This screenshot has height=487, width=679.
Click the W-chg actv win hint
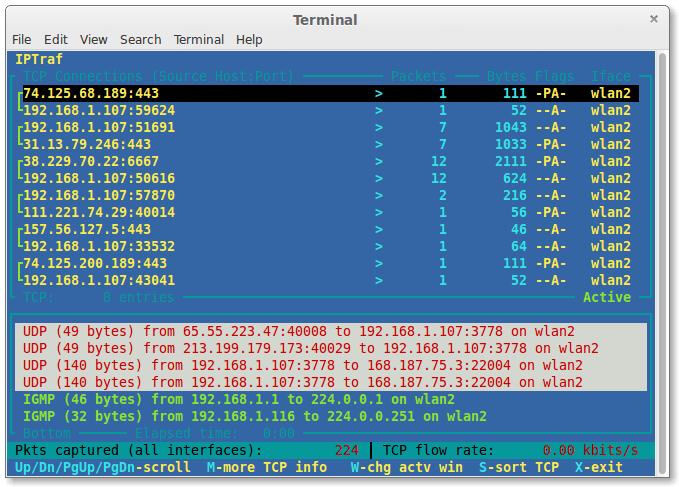[x=406, y=467]
